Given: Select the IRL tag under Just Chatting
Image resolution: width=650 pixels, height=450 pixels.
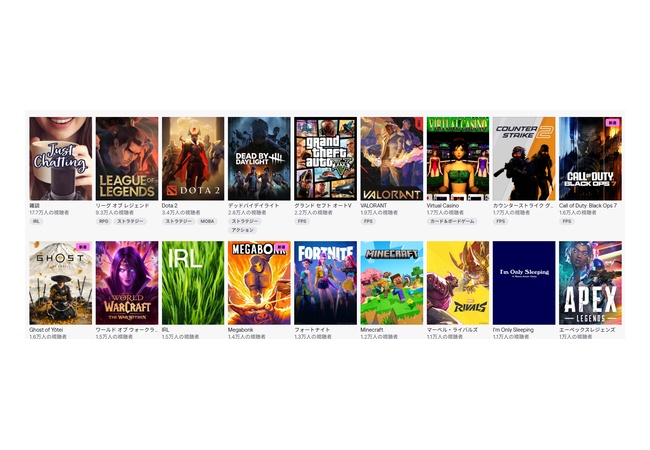Looking at the screenshot, I should click(x=37, y=221).
